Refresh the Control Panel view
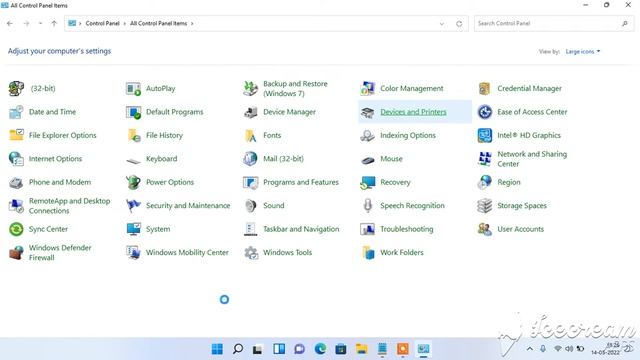The image size is (640, 360). (x=459, y=24)
